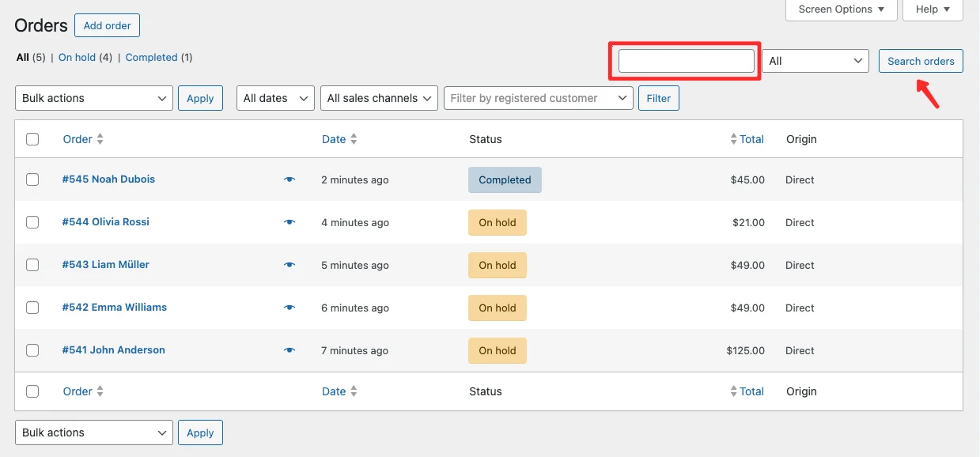Expand the Screen Options panel
980x457 pixels.
[x=842, y=9]
